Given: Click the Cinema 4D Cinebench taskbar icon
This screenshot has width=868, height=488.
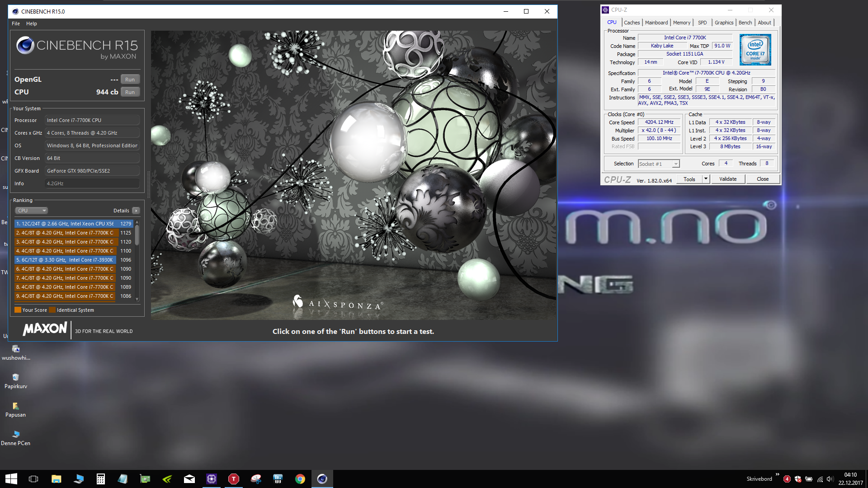Looking at the screenshot, I should click(x=322, y=479).
